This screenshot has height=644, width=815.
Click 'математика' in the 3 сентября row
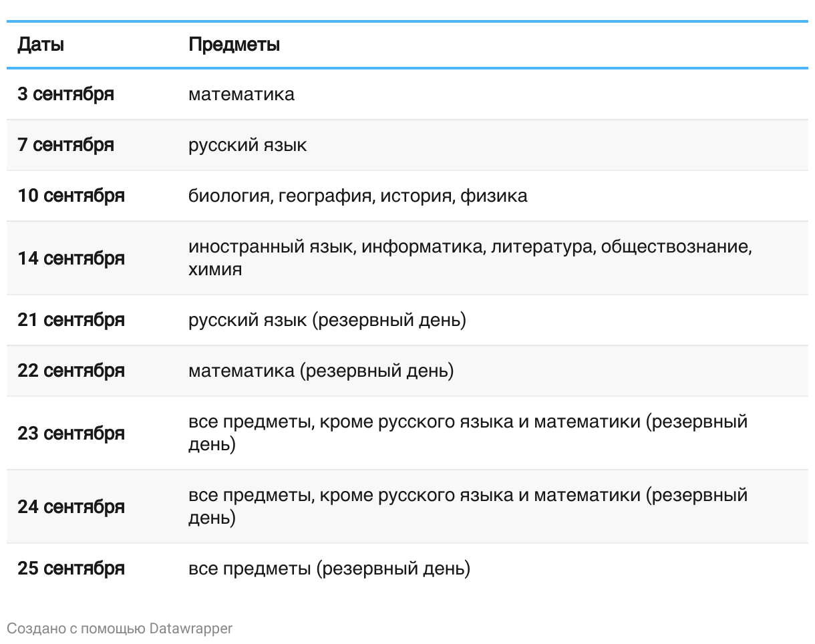241,94
